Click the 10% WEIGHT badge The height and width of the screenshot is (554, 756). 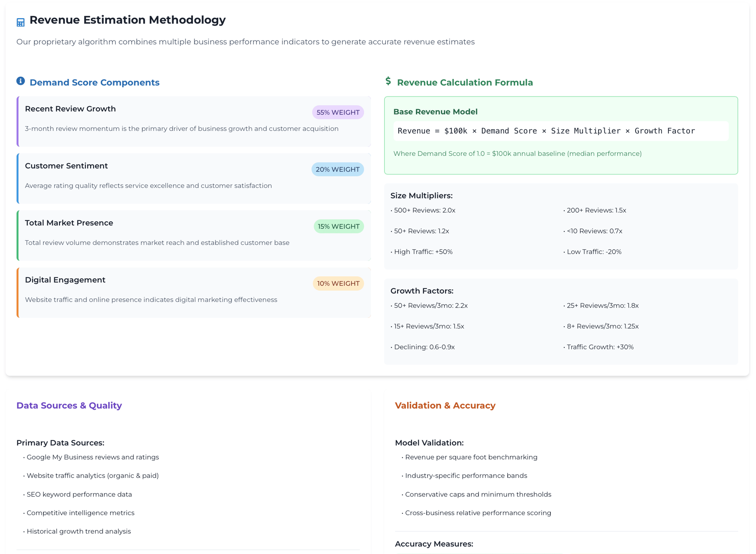coord(338,283)
